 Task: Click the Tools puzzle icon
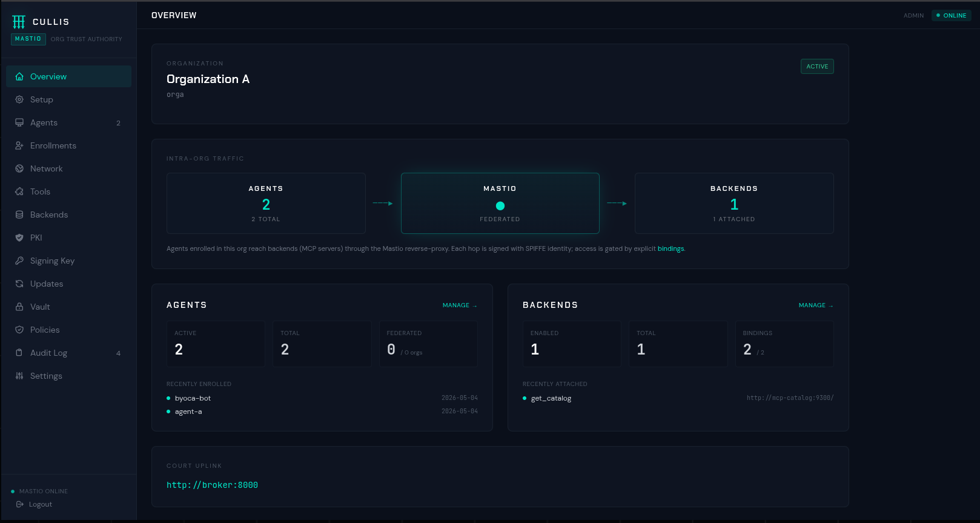[19, 192]
